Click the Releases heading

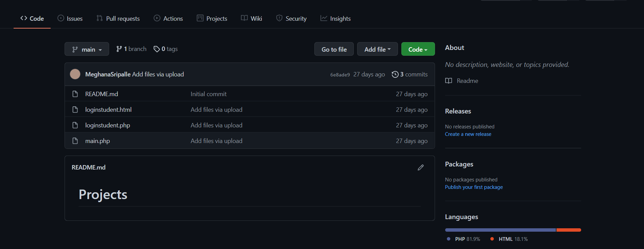[x=458, y=111]
